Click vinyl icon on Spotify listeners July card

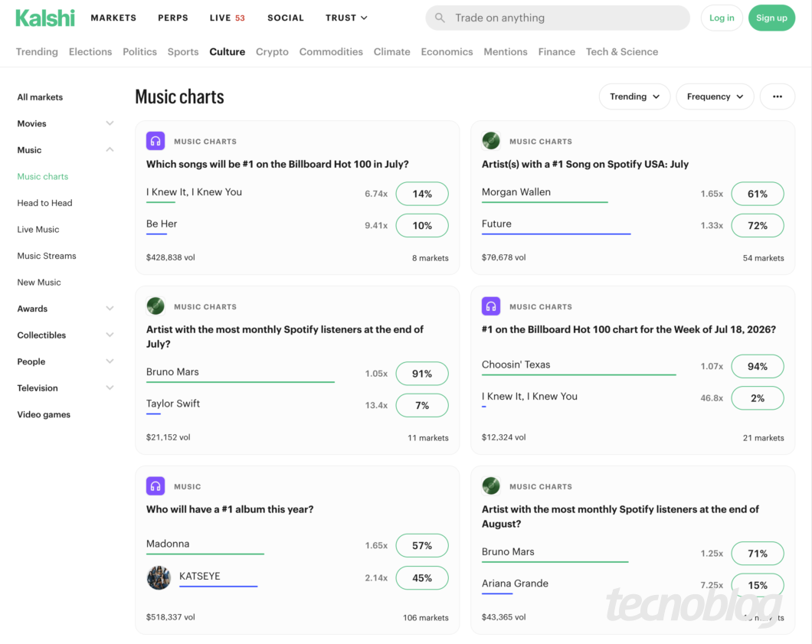tap(156, 306)
